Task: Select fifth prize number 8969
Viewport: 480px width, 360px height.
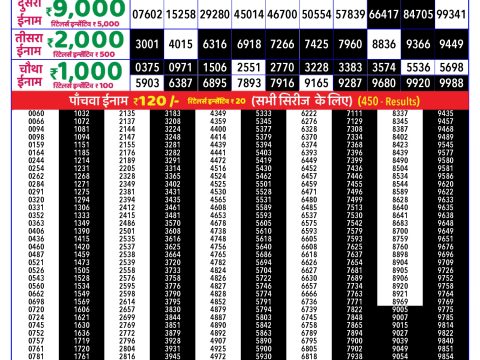Action: [x=400, y=302]
